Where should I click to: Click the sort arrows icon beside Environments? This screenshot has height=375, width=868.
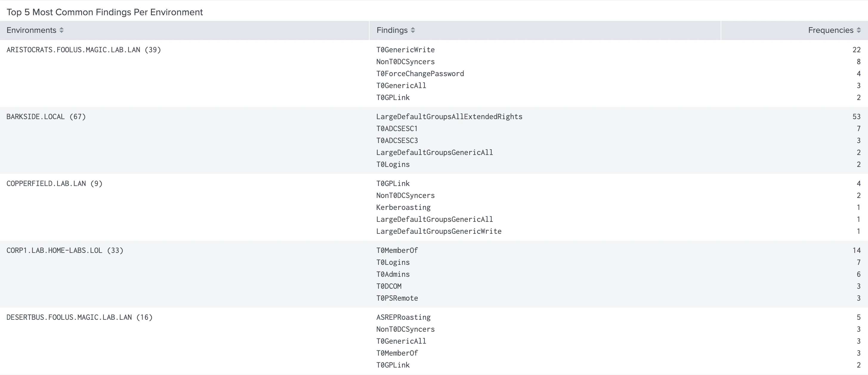[61, 30]
